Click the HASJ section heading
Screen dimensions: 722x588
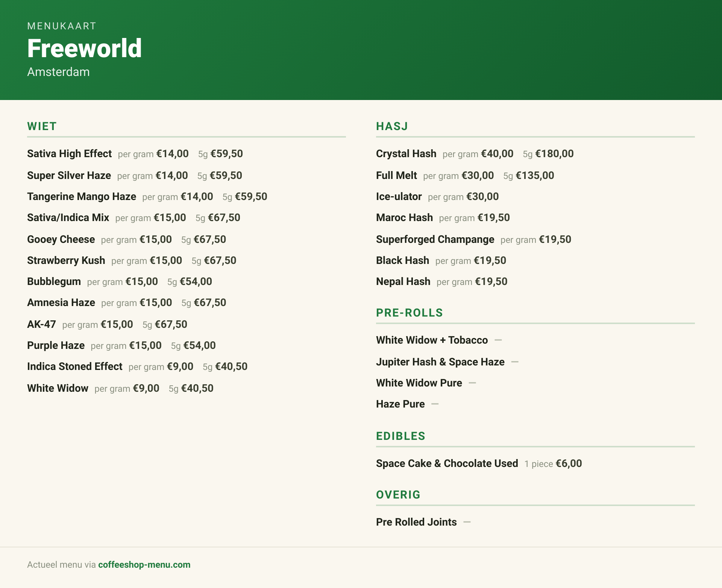[392, 126]
